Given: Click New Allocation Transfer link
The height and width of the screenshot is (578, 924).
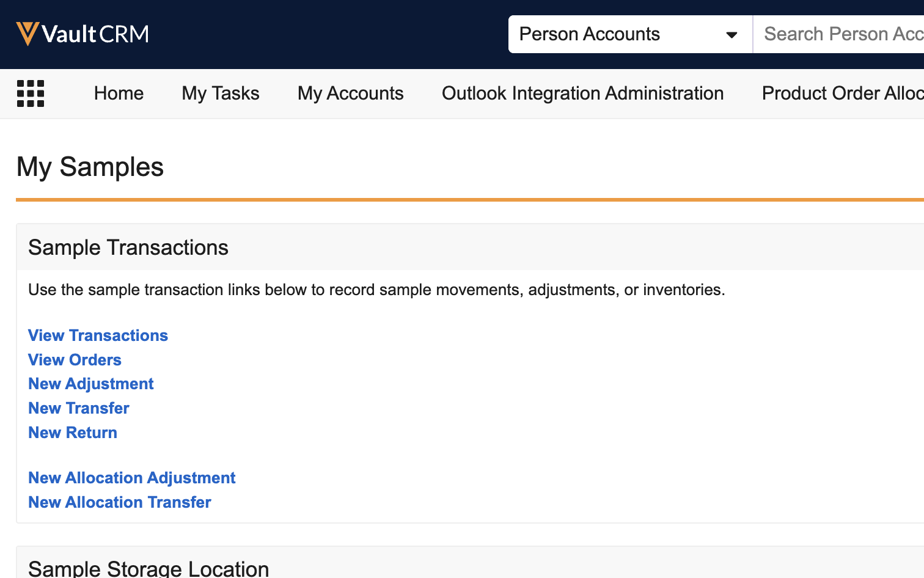Looking at the screenshot, I should click(120, 502).
